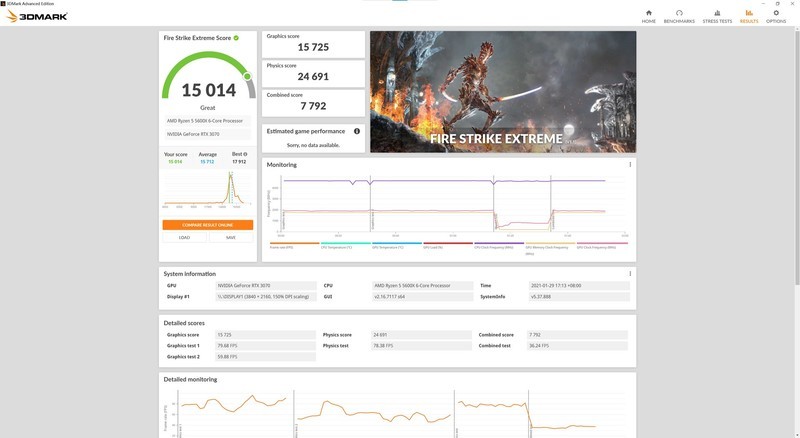The image size is (800, 438).
Task: Toggle the CPU Clock Frequency legend series
Action: [x=498, y=246]
